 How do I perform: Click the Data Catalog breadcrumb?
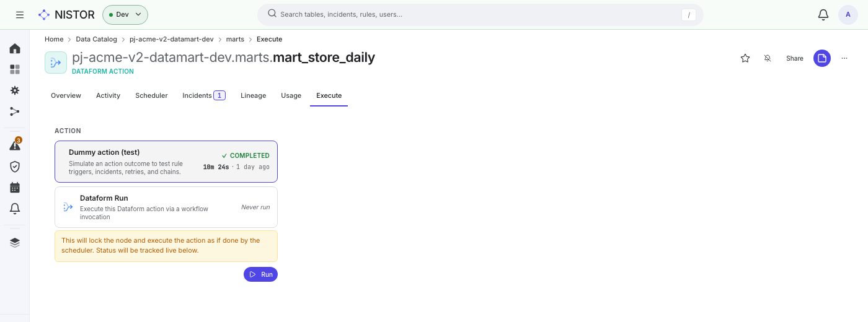click(x=96, y=39)
